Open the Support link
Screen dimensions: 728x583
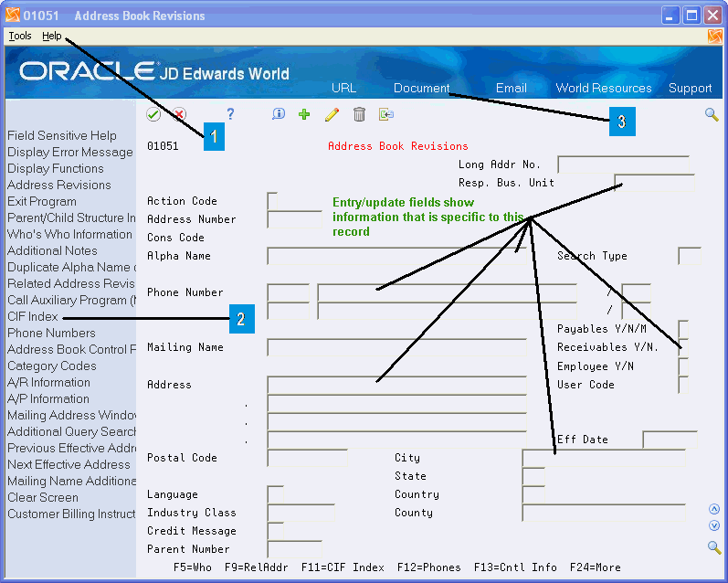tap(690, 88)
